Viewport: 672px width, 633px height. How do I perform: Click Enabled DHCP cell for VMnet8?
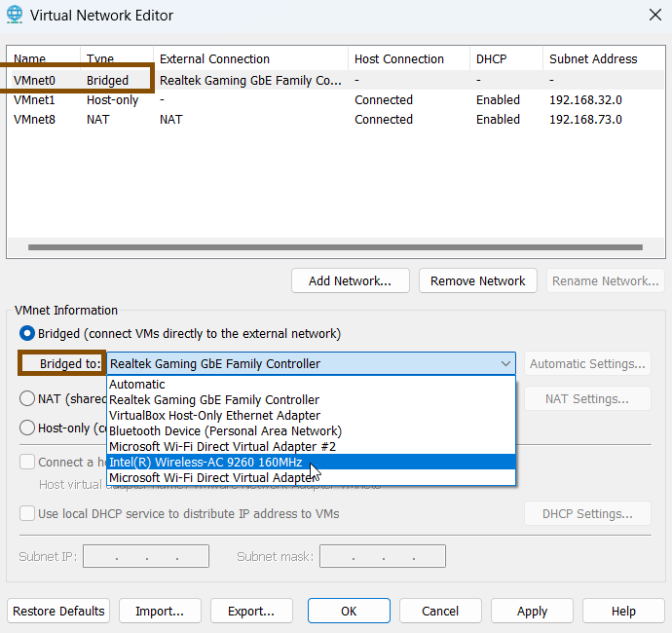pyautogui.click(x=498, y=119)
